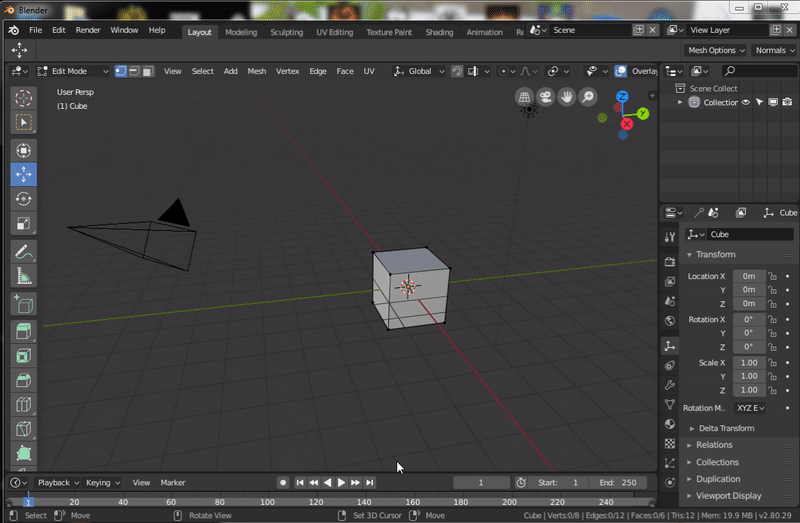
Task: Select the Rotate tool
Action: tap(23, 199)
